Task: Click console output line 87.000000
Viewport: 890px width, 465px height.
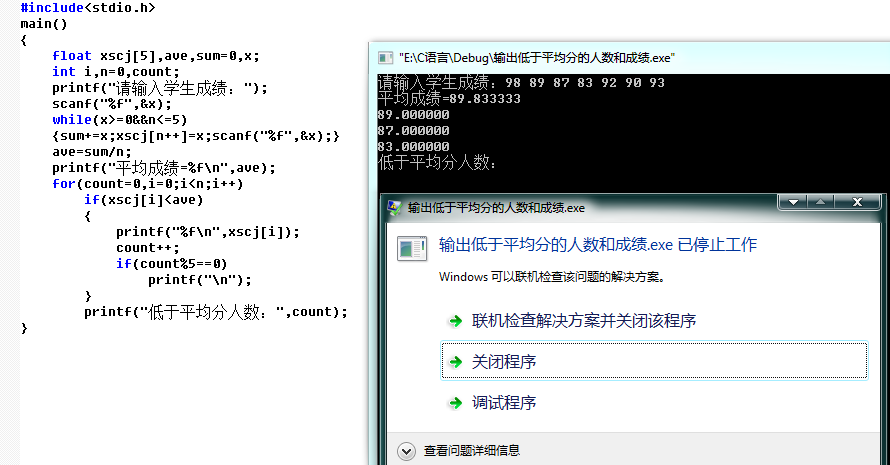Action: [413, 131]
